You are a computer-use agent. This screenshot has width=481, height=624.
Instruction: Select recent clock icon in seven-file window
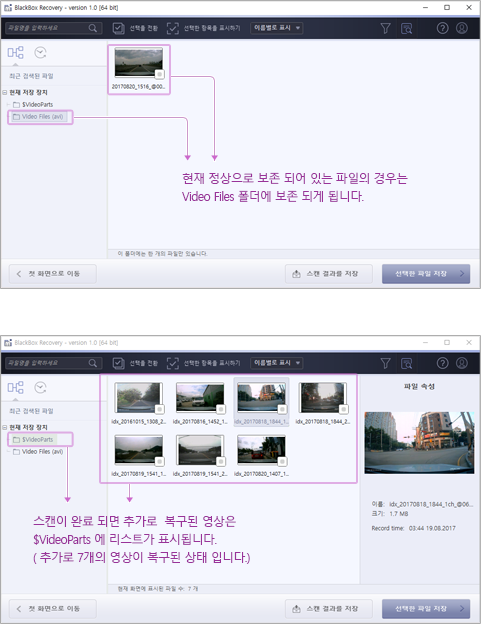click(x=40, y=388)
